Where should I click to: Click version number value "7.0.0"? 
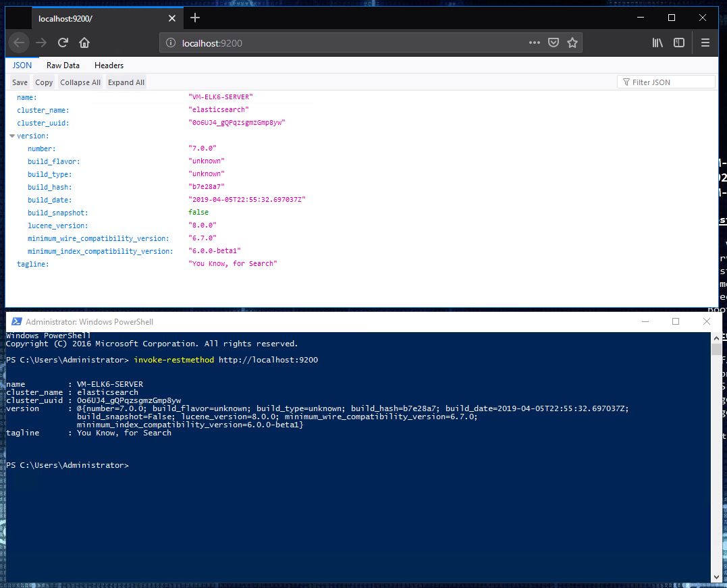(202, 148)
